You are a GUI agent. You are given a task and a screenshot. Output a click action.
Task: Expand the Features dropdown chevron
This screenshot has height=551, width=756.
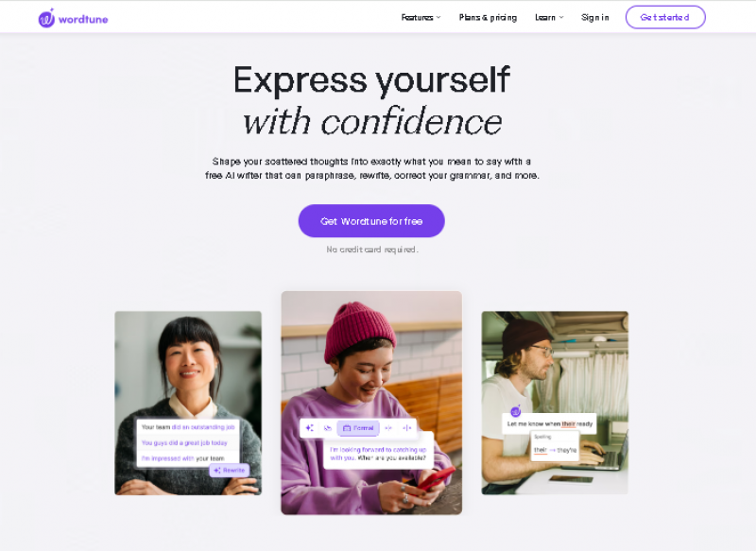point(438,17)
